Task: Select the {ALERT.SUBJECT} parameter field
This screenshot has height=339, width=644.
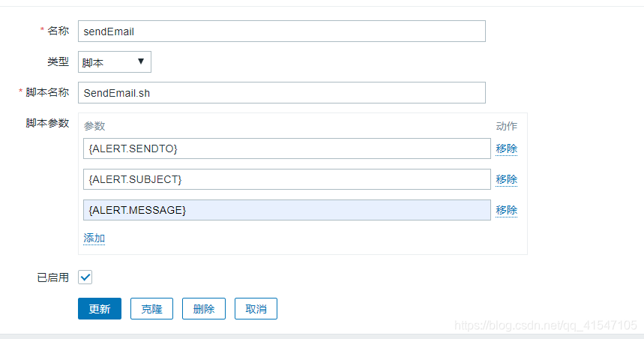Action: [286, 179]
